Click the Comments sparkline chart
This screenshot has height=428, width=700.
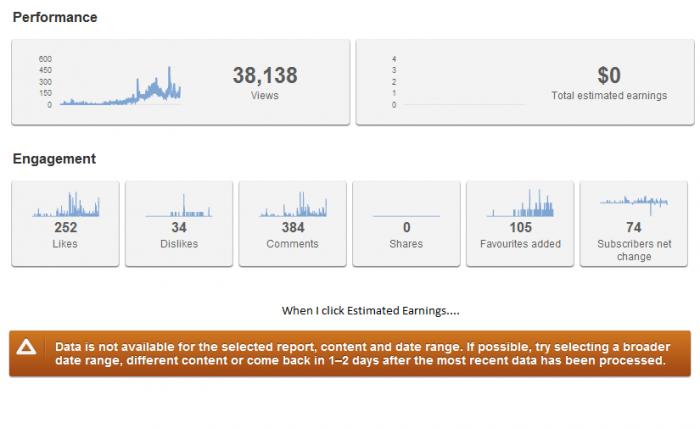tap(293, 205)
